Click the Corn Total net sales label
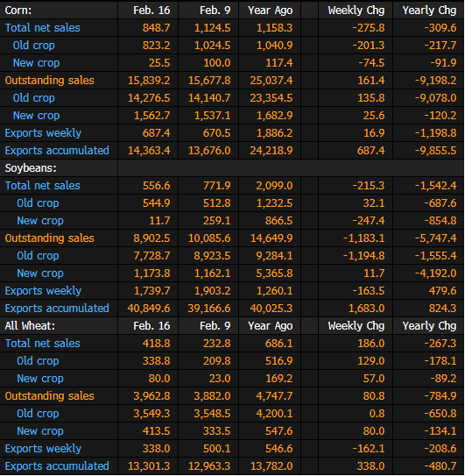 (42, 28)
